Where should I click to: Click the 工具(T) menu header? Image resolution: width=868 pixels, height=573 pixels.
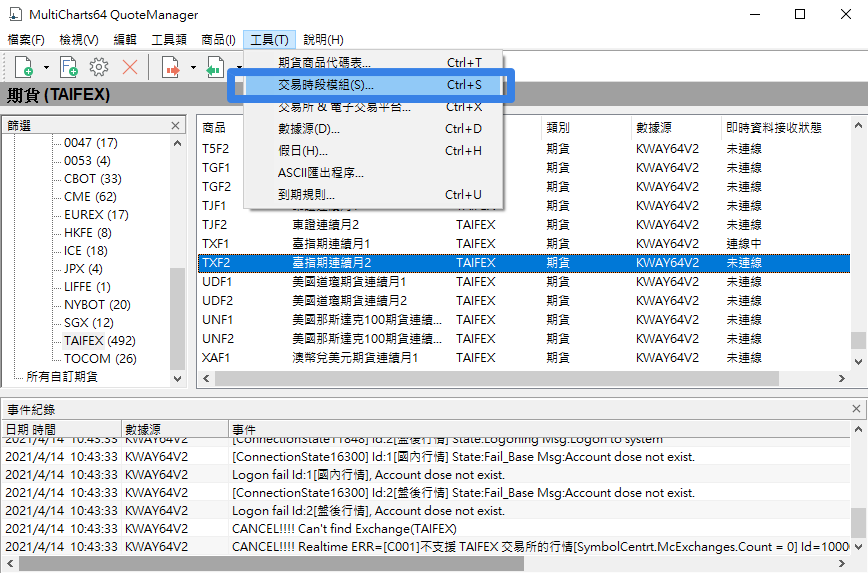click(270, 40)
